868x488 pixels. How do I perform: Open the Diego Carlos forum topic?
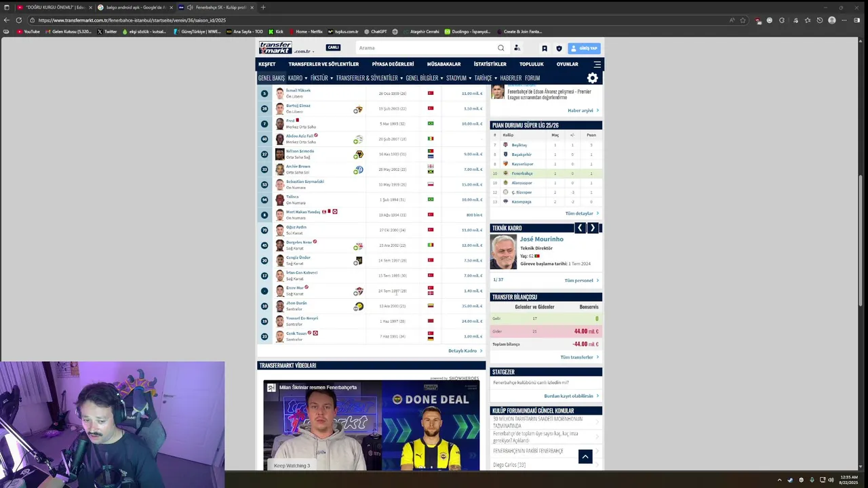tap(509, 465)
